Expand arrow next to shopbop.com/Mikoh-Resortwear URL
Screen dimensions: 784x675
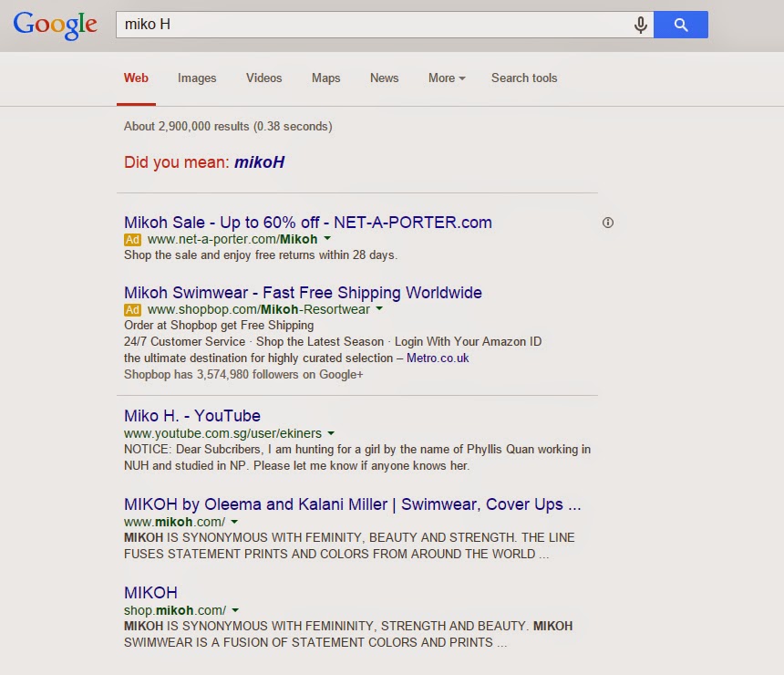379,308
